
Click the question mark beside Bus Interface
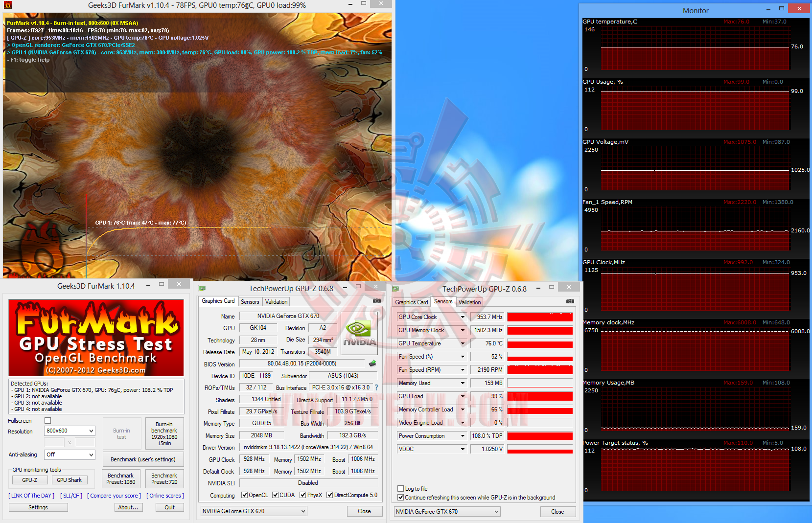click(x=376, y=387)
